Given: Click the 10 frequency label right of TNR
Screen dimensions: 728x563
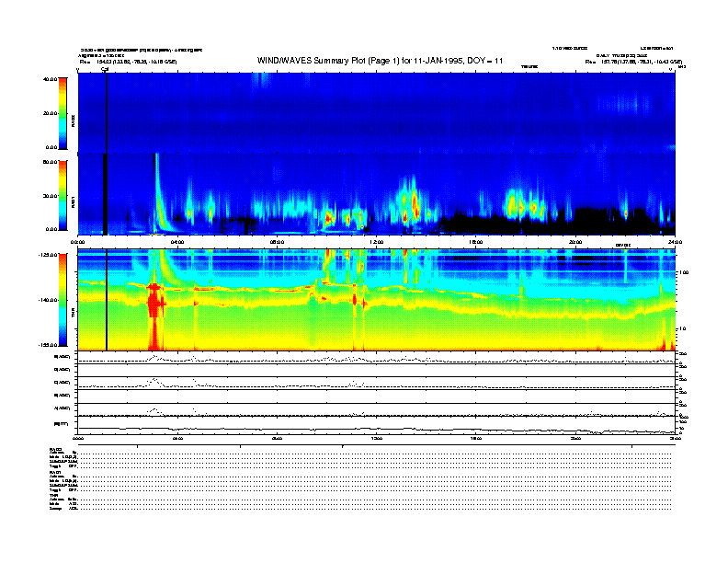Looking at the screenshot, I should click(x=684, y=329).
